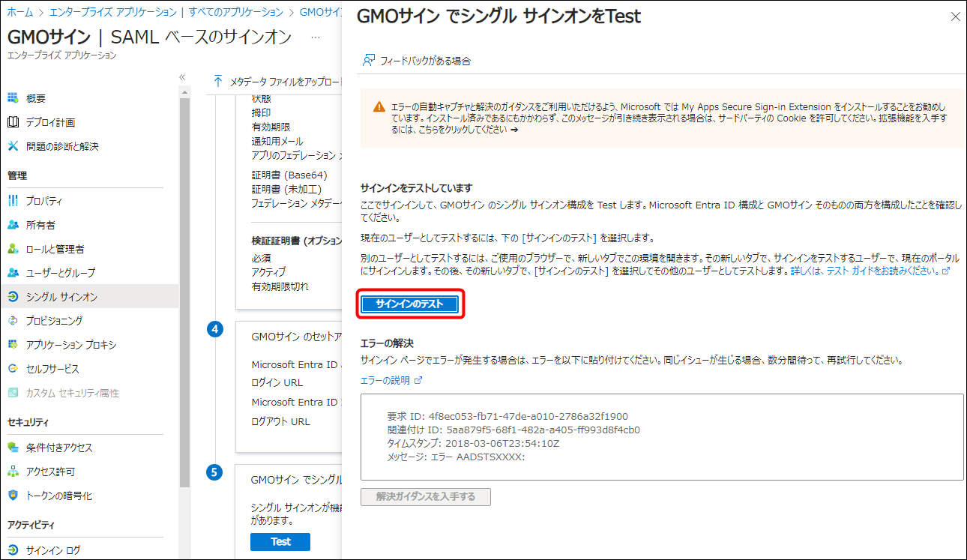Click the ユーザーとグループ icon
Screen dimensions: 967x560
point(13,273)
